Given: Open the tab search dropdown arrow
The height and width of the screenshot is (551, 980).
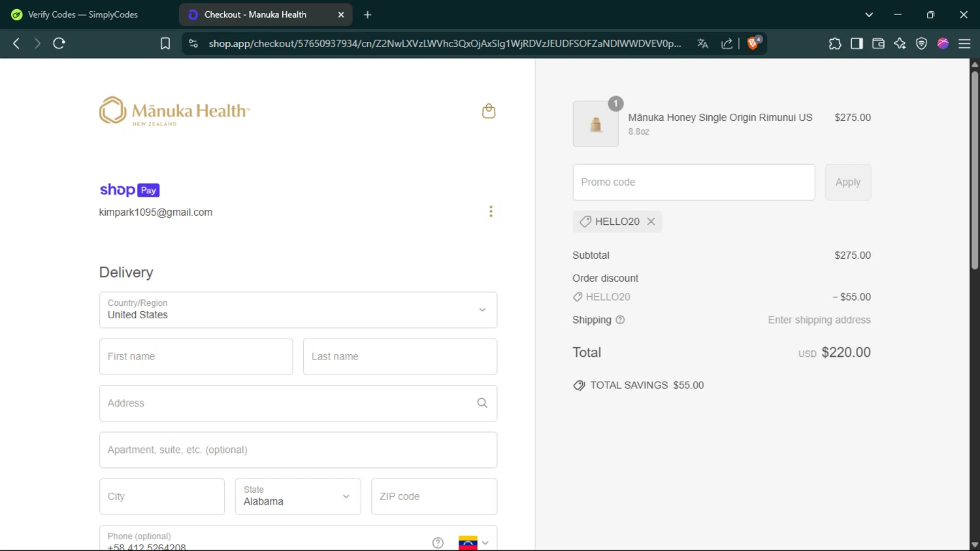Looking at the screenshot, I should pyautogui.click(x=869, y=14).
